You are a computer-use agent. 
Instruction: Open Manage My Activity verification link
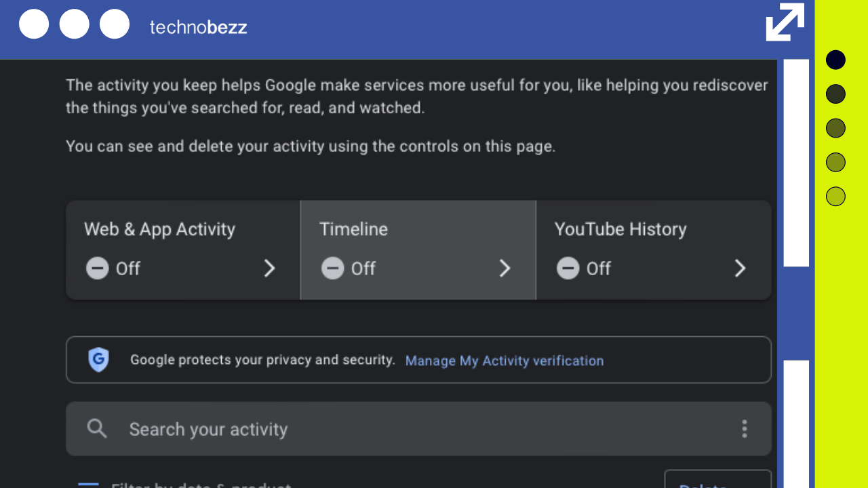504,361
